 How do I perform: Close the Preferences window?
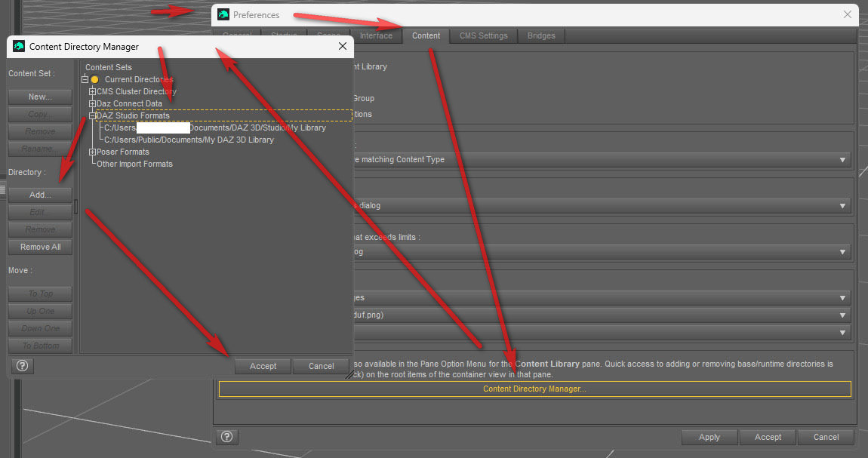848,14
